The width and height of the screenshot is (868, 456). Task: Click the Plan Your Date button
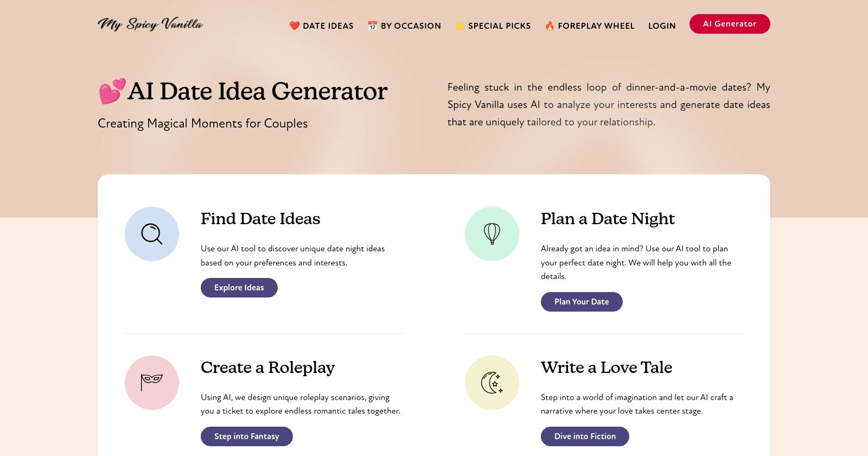click(x=582, y=302)
